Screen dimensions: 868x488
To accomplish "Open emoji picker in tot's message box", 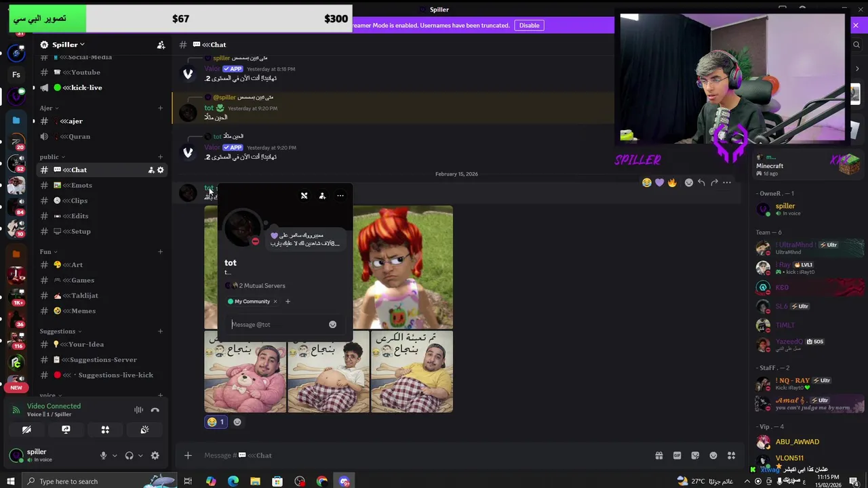I will pos(332,325).
